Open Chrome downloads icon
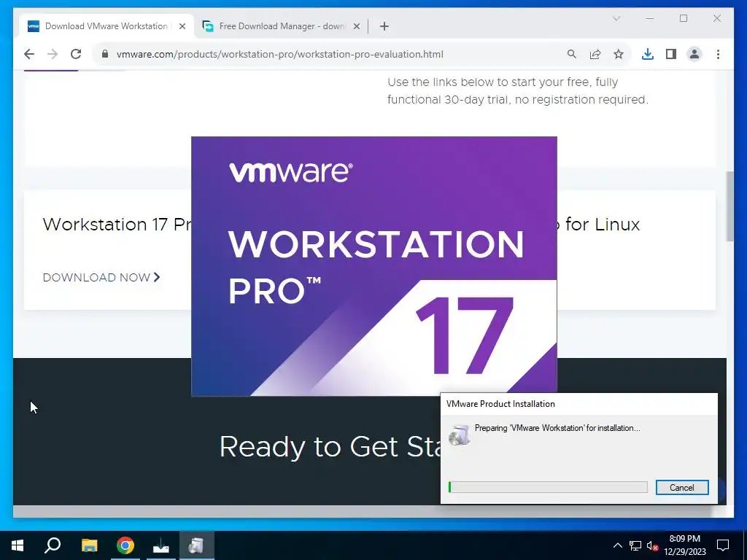The height and width of the screenshot is (560, 747). point(648,54)
